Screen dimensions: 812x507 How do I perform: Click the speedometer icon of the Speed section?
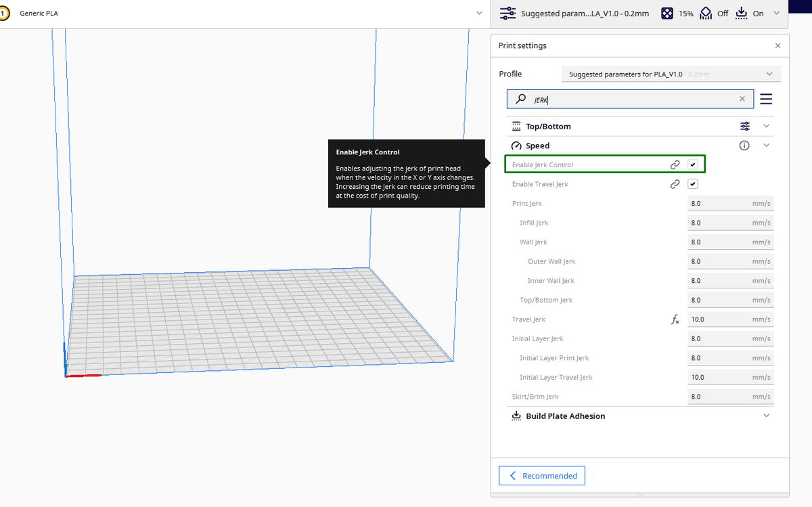[517, 145]
